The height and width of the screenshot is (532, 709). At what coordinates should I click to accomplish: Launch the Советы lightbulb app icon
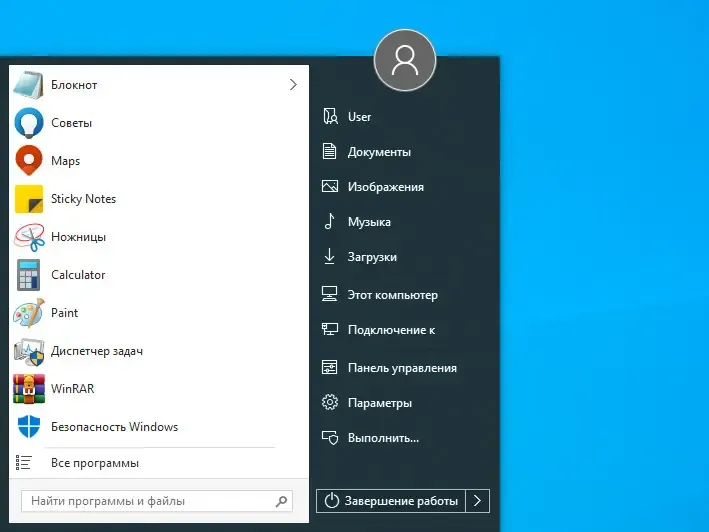click(x=29, y=123)
